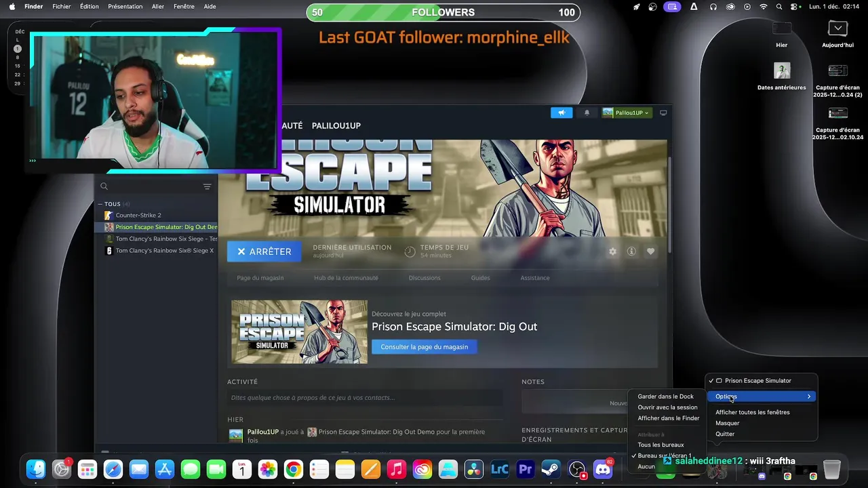This screenshot has width=868, height=488.
Task: Open Lightroom Classic in the Dock
Action: [500, 469]
